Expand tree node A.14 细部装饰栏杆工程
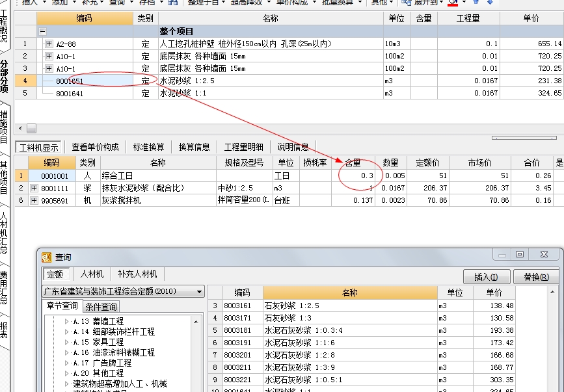 [66, 332]
